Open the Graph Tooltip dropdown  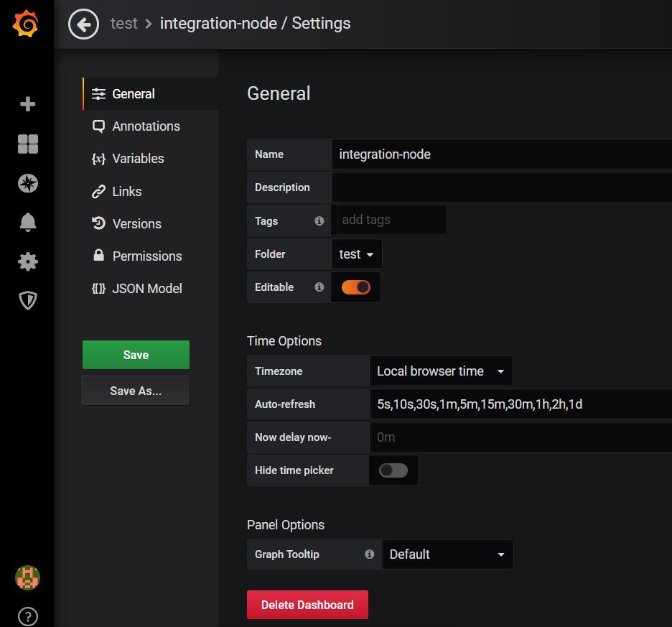click(447, 554)
